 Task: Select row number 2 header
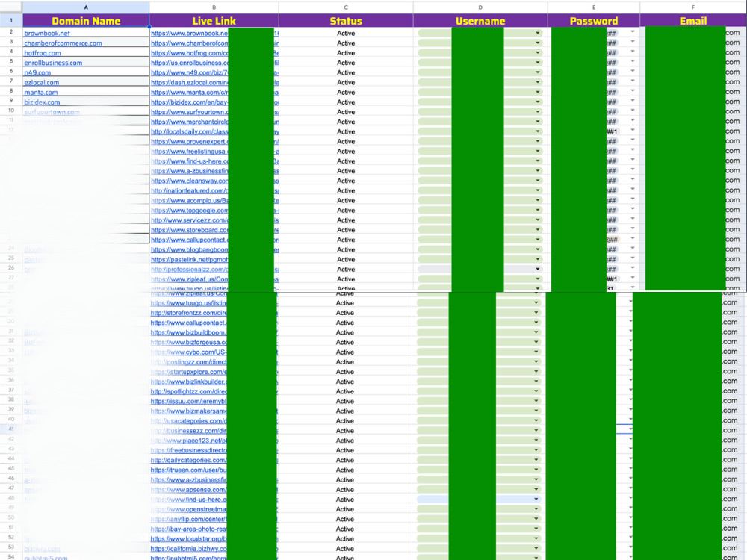click(11, 32)
